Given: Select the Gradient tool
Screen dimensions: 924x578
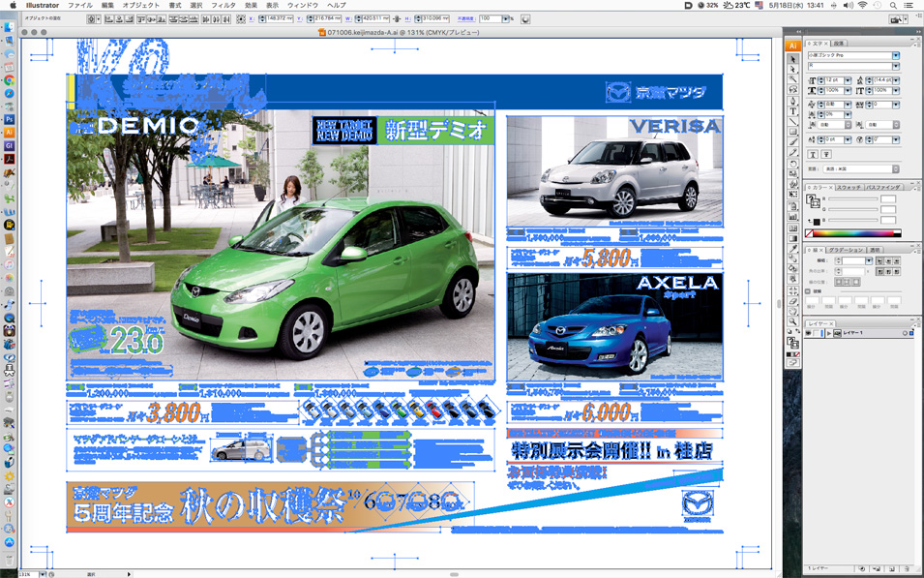Looking at the screenshot, I should tap(792, 238).
